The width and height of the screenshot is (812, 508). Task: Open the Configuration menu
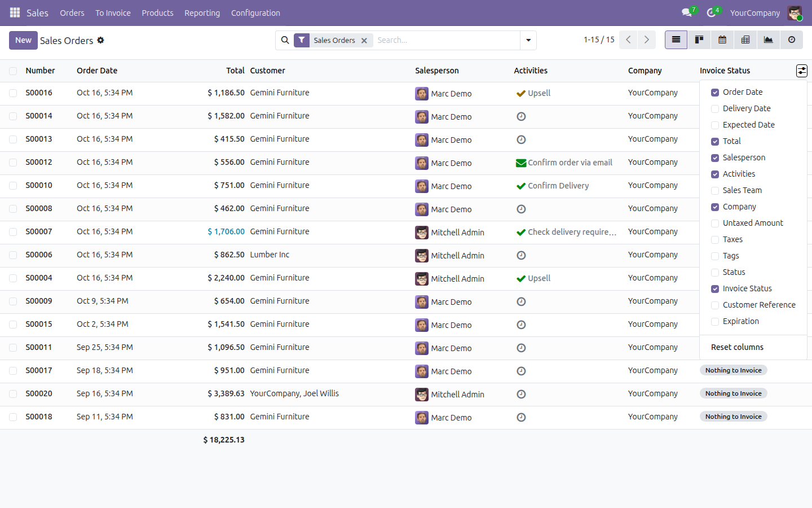tap(255, 13)
